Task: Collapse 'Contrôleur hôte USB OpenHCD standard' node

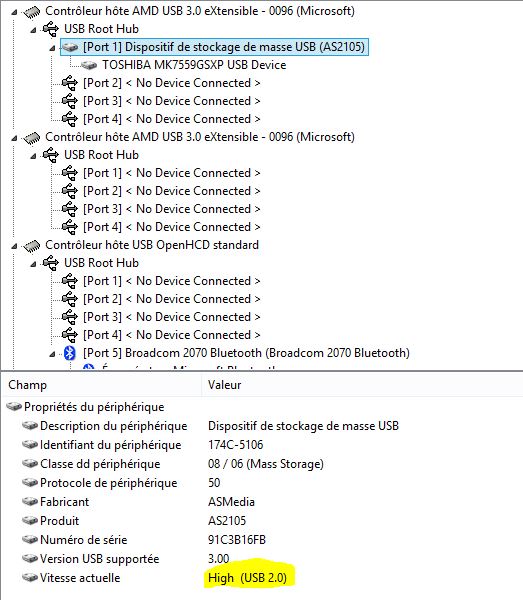Action: click(x=15, y=246)
